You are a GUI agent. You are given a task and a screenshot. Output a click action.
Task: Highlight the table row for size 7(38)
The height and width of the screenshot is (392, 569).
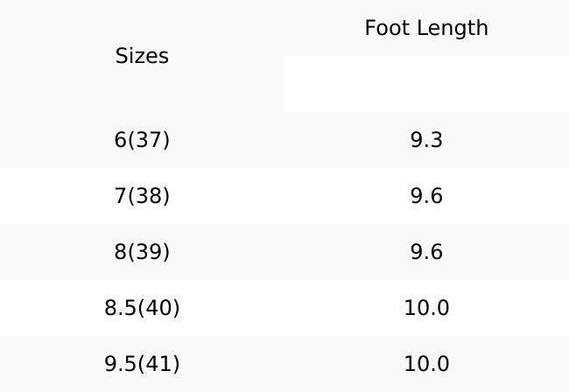click(284, 196)
